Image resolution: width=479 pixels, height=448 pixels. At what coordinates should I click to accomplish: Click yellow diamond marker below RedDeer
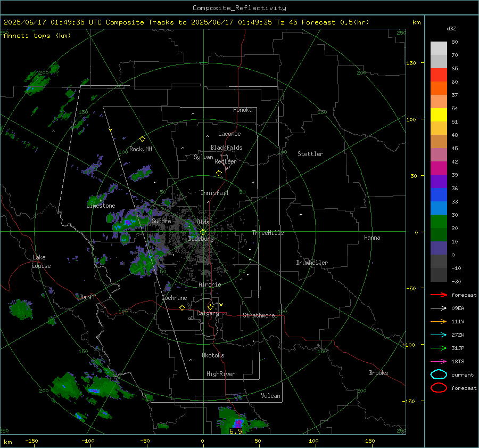click(x=219, y=173)
